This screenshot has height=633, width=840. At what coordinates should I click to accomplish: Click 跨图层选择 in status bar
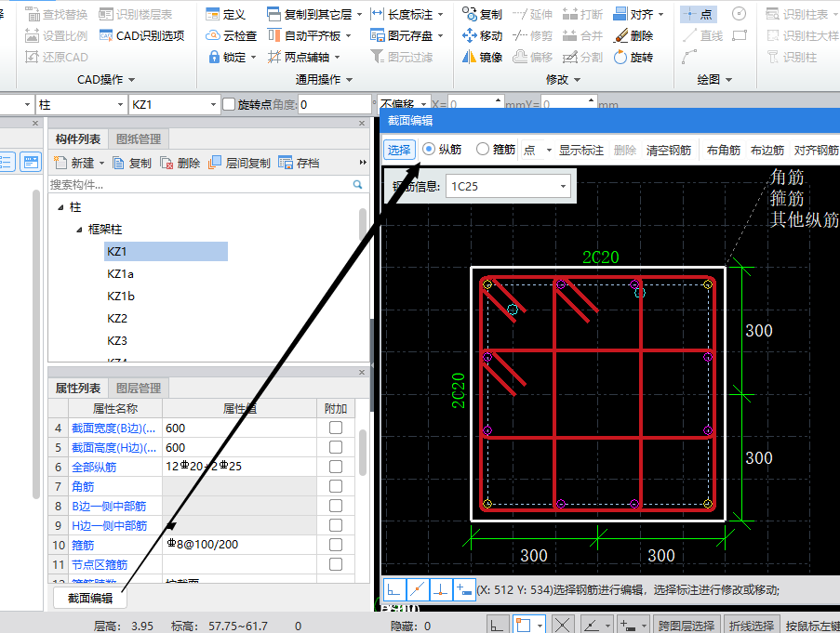[686, 626]
